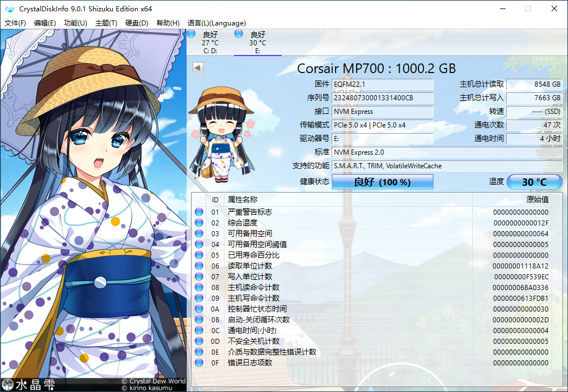Click raw value 000000613FDB1
The image size is (568, 392).
click(521, 299)
